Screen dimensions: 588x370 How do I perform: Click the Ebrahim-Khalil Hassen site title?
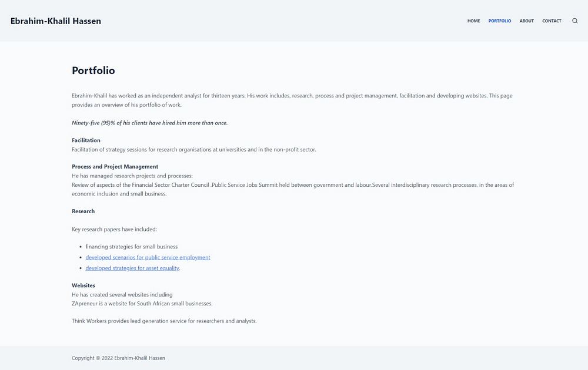(x=56, y=21)
